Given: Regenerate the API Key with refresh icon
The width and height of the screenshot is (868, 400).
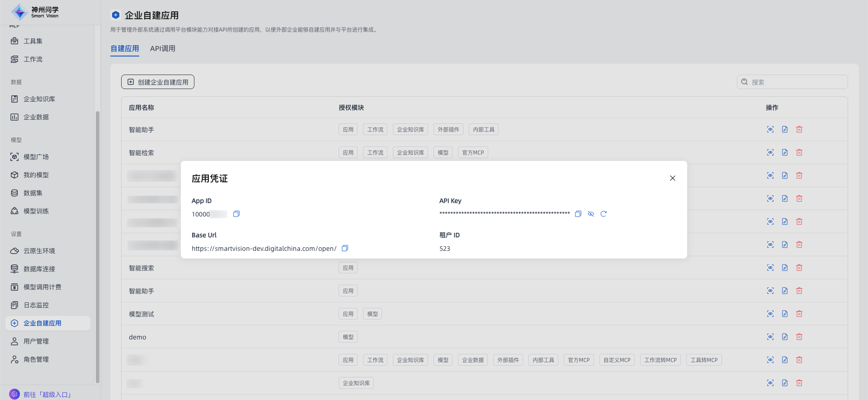Looking at the screenshot, I should (603, 214).
